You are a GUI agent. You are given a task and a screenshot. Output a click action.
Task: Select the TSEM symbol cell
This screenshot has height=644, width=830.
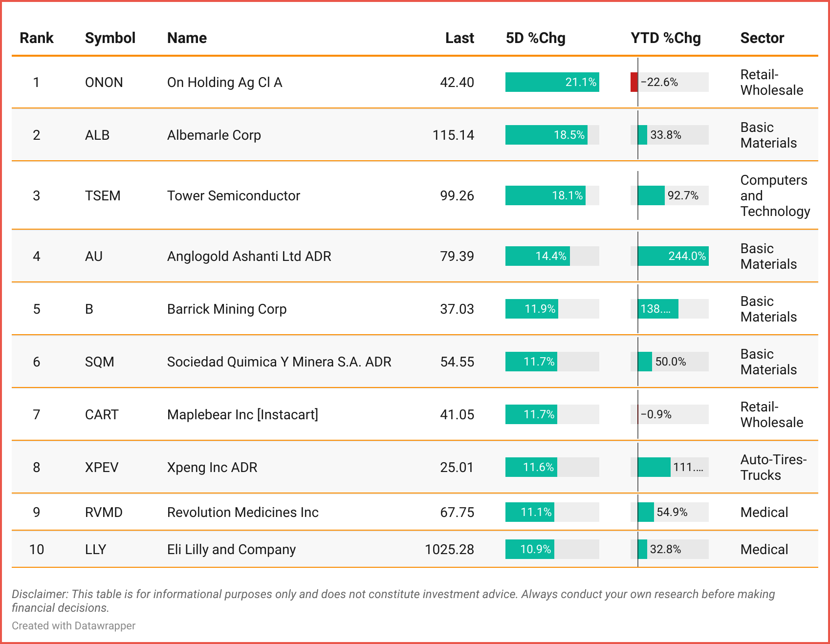pos(103,195)
